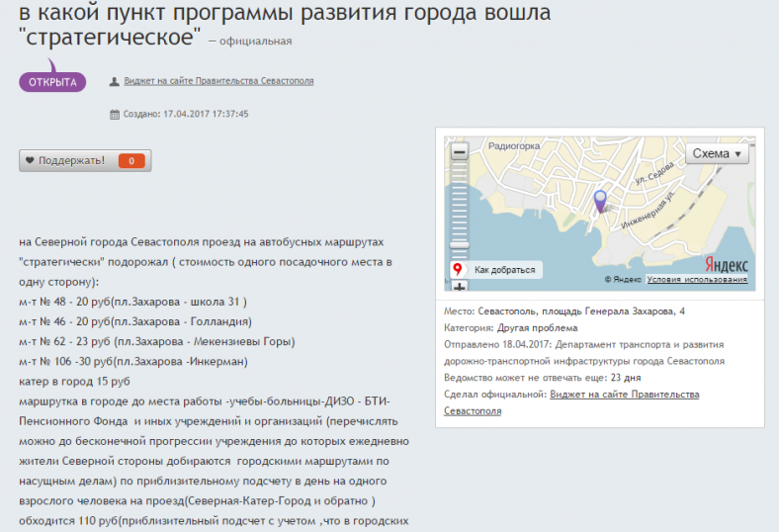779x532 pixels.
Task: Click the Яндекс logo on the map
Action: (x=726, y=265)
